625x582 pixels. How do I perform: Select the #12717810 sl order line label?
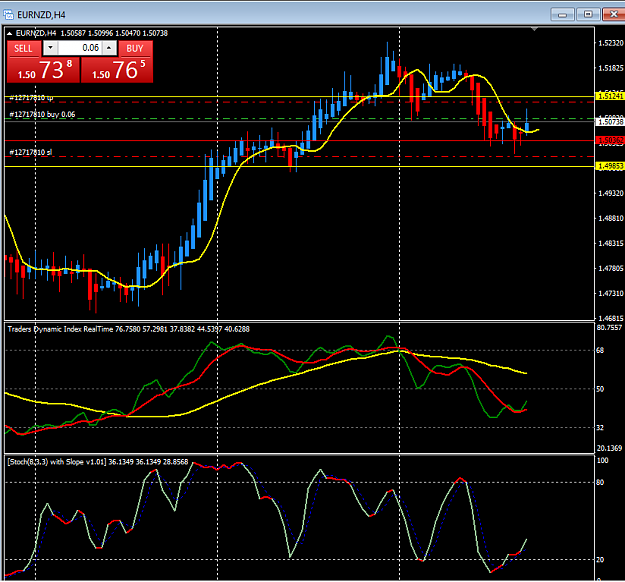tap(31, 152)
